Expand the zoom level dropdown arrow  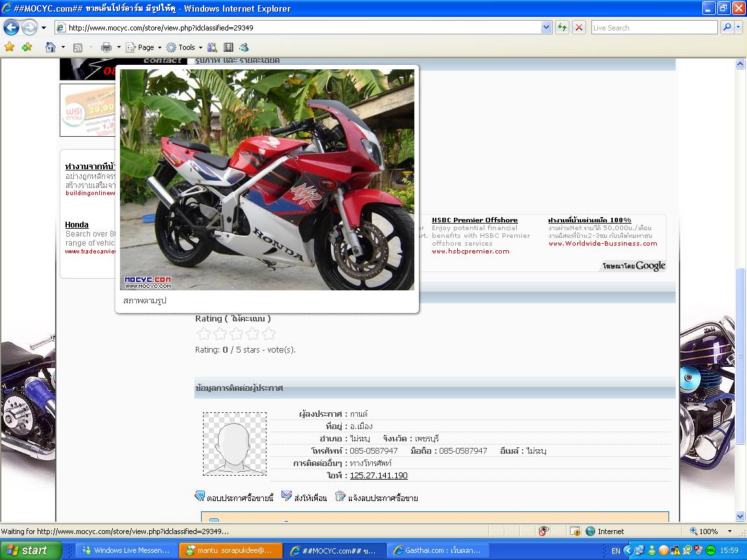coord(729,531)
